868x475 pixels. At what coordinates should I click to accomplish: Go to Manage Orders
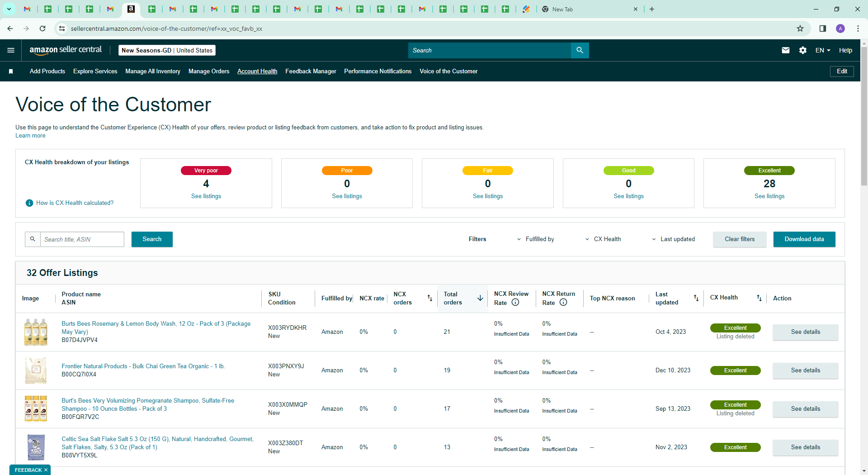(x=209, y=71)
